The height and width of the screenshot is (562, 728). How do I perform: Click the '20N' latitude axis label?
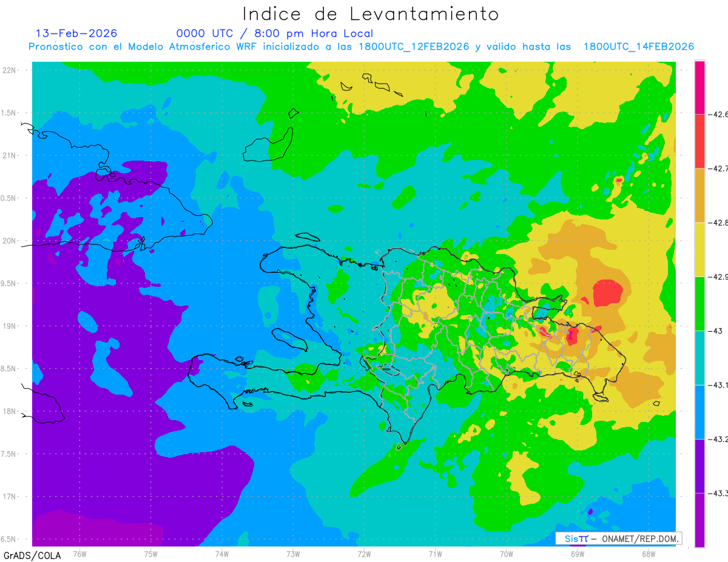tap(8, 241)
